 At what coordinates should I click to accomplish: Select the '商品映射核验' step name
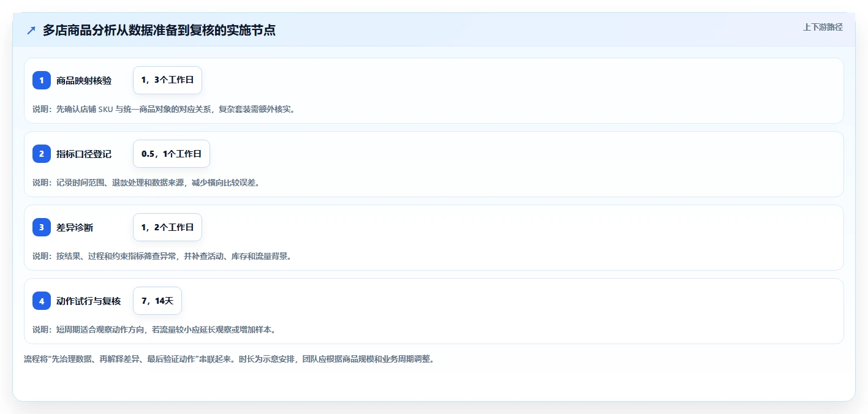point(84,80)
